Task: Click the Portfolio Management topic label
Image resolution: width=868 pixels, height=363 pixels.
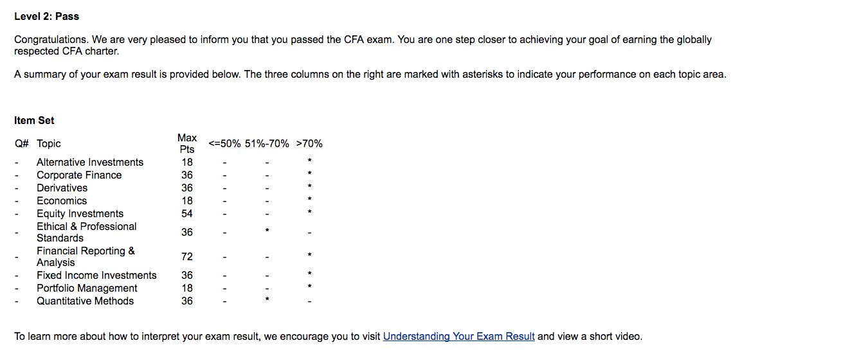Action: [x=87, y=288]
